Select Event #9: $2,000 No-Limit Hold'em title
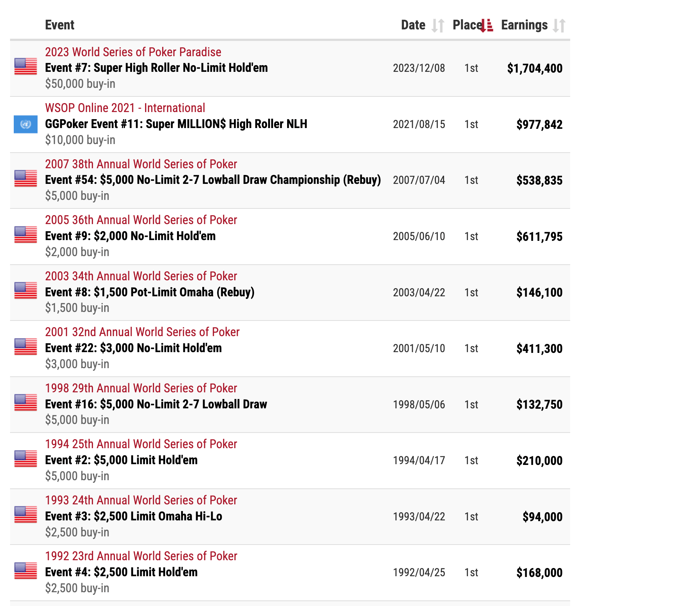This screenshot has width=700, height=606. [x=130, y=236]
